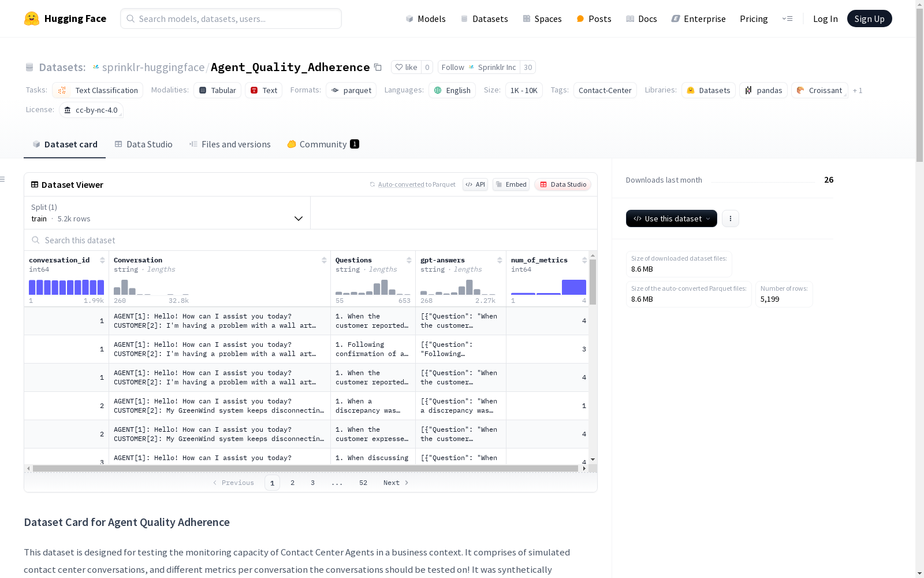Screen dimensions: 924x578
Task: Select the 1K - 10K size tag
Action: pyautogui.click(x=524, y=90)
